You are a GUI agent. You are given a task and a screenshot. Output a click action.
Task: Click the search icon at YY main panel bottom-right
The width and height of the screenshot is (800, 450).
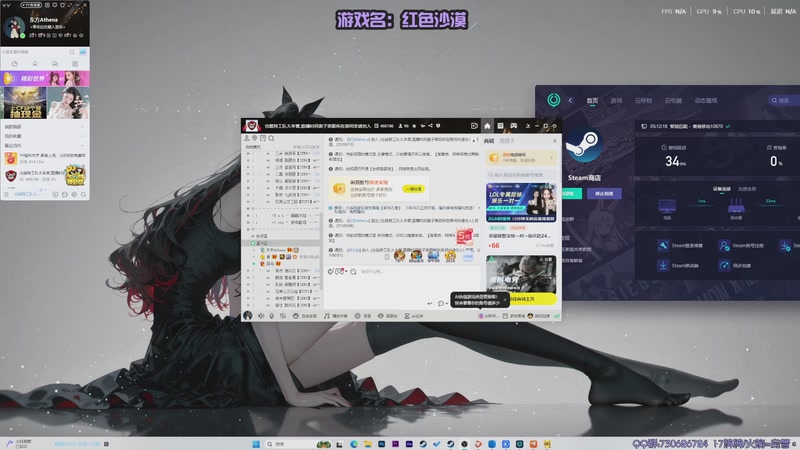(83, 194)
